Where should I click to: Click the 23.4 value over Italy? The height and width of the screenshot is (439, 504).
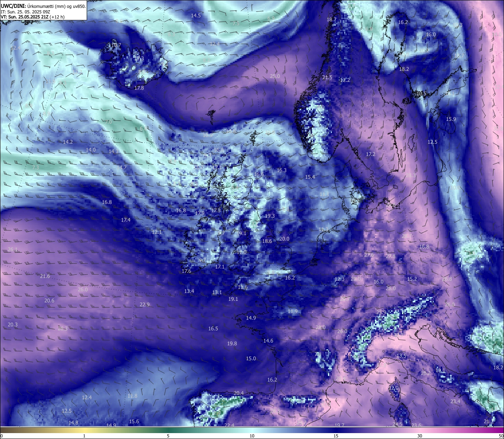[455, 401]
